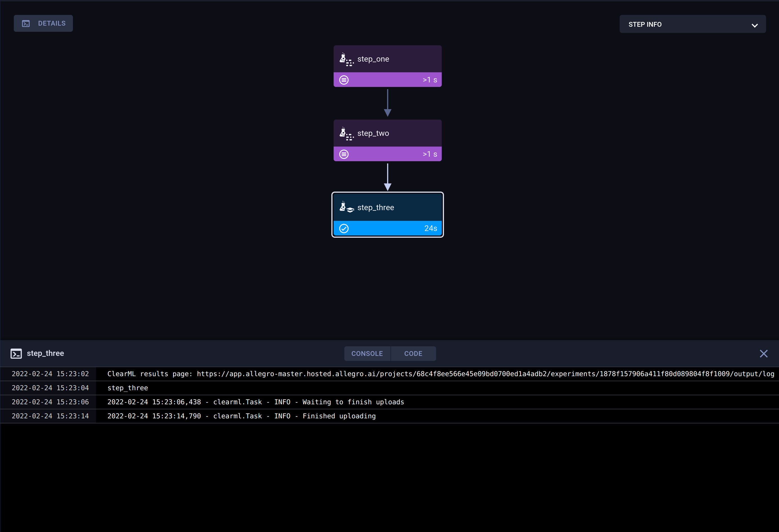Switch to the CODE tab
This screenshot has height=532, width=779.
(413, 353)
